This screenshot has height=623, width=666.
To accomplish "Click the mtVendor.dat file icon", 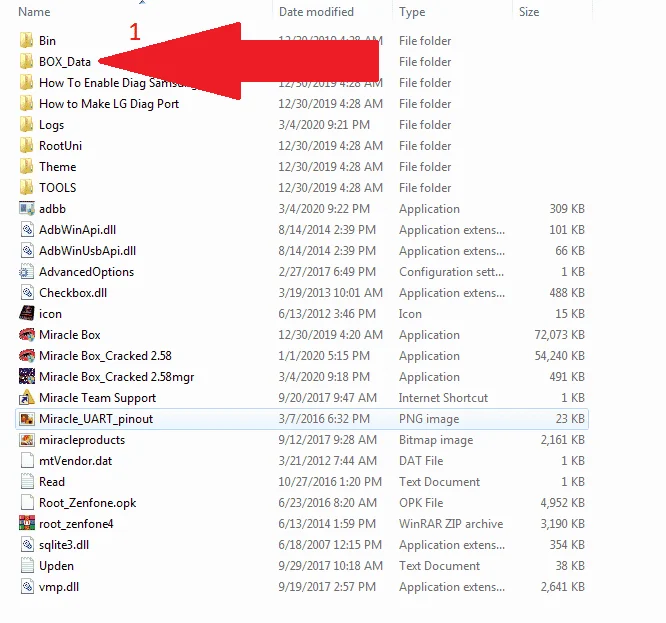I will (27, 461).
